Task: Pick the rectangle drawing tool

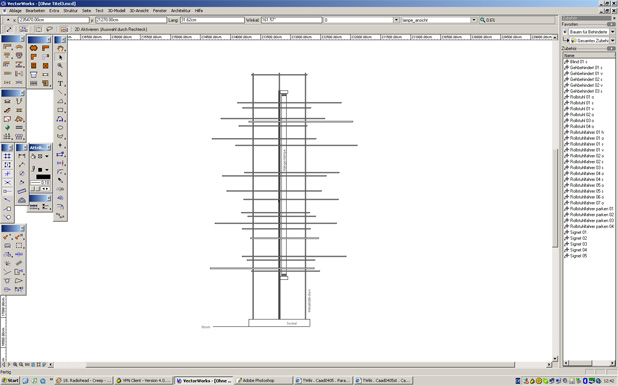Action: 60,110
